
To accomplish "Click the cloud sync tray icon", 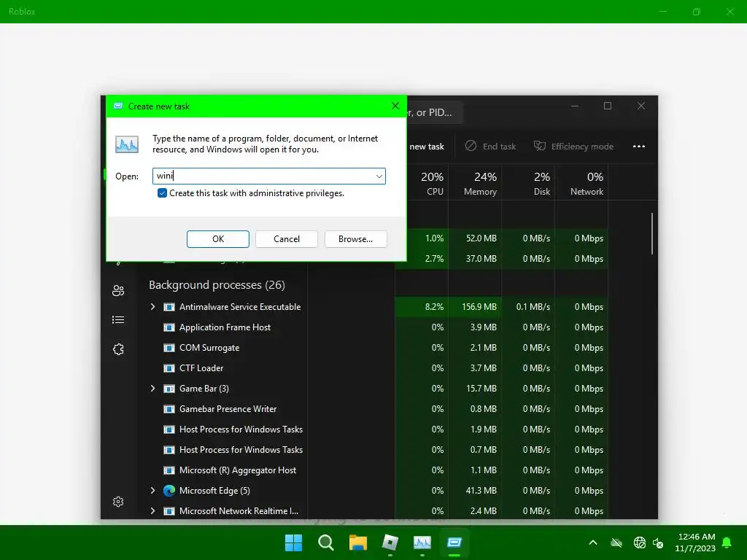I will tap(616, 542).
